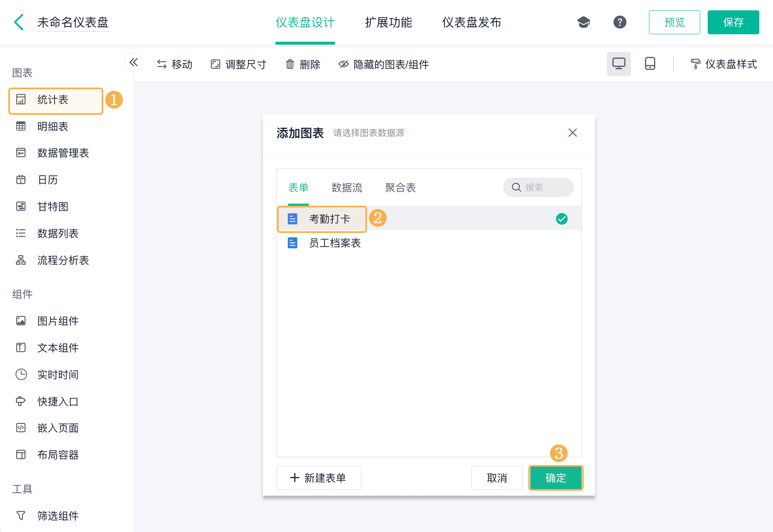Screen dimensions: 773x532
Task: Select the 考勤打卡 form row
Action: coord(429,218)
